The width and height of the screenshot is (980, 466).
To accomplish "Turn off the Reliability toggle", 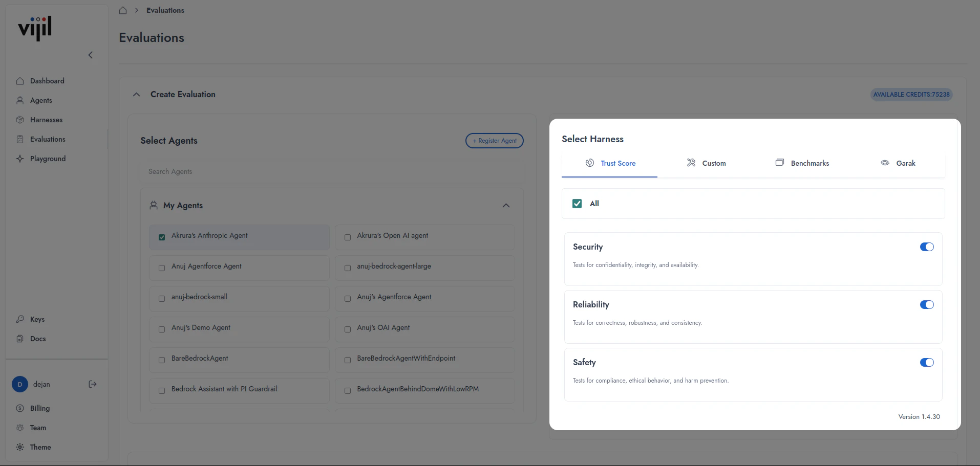I will [x=927, y=305].
